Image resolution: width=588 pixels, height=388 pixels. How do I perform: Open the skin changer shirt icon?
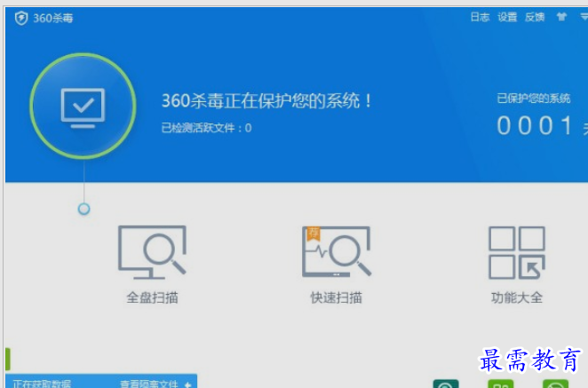pyautogui.click(x=561, y=17)
